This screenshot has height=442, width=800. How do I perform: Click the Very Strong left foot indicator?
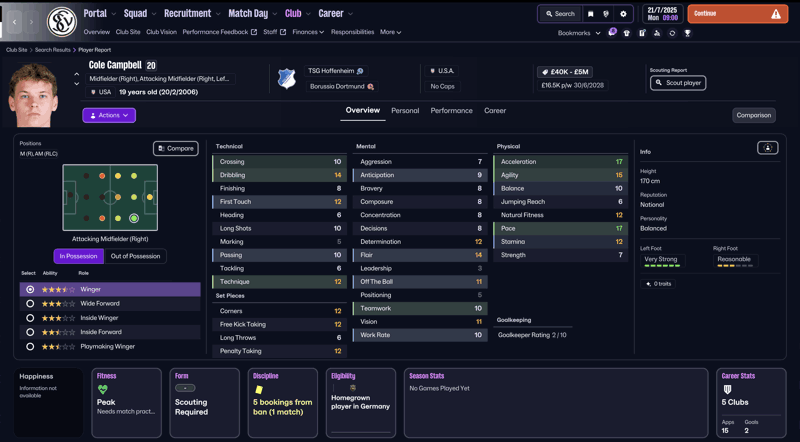pyautogui.click(x=662, y=261)
